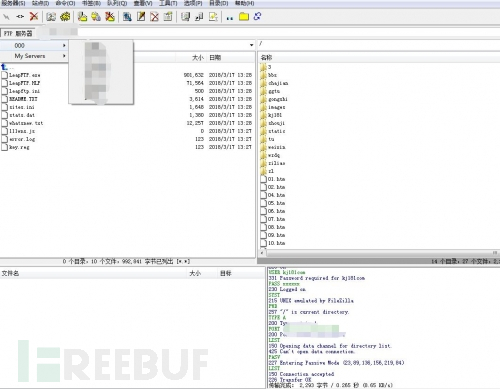Screen dimensions: 500x389
Task: Click the blue refresh arrows toolbar icon
Action: point(257,16)
